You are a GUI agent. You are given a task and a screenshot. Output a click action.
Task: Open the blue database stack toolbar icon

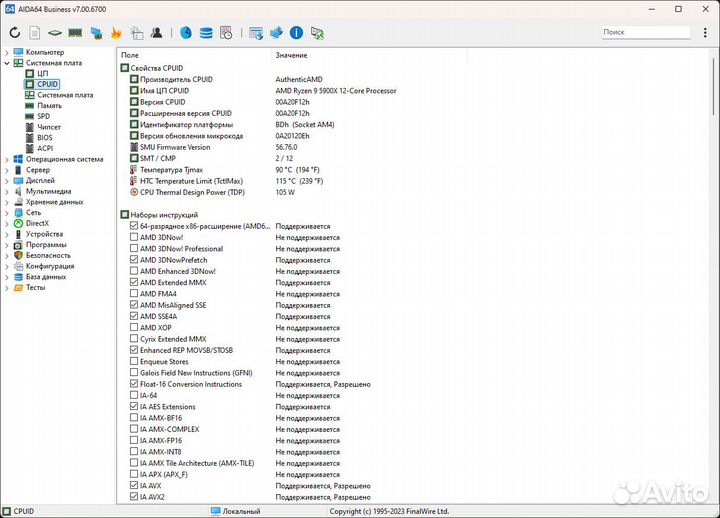[x=206, y=33]
